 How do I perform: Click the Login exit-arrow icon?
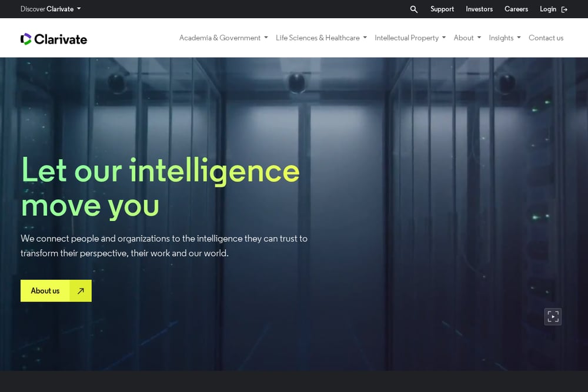(x=564, y=9)
